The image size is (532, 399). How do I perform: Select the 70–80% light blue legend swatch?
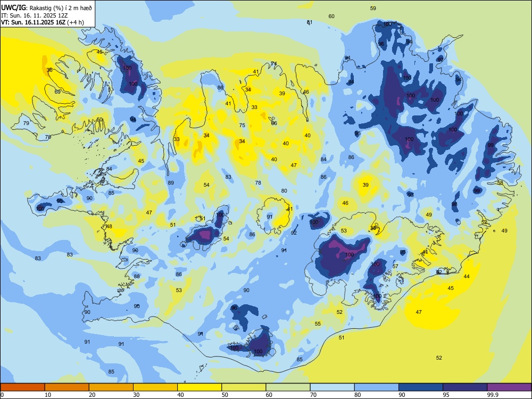pyautogui.click(x=332, y=387)
